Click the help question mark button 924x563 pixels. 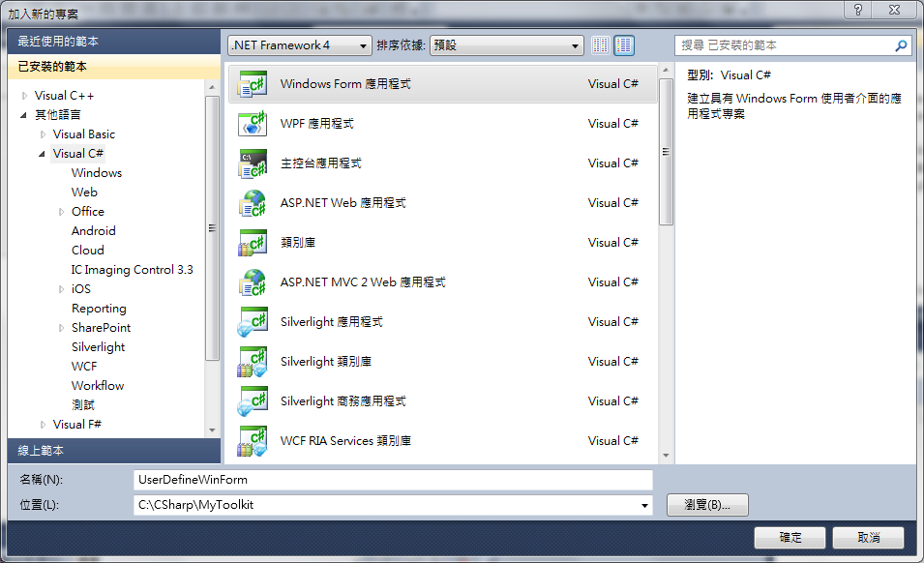pos(858,10)
